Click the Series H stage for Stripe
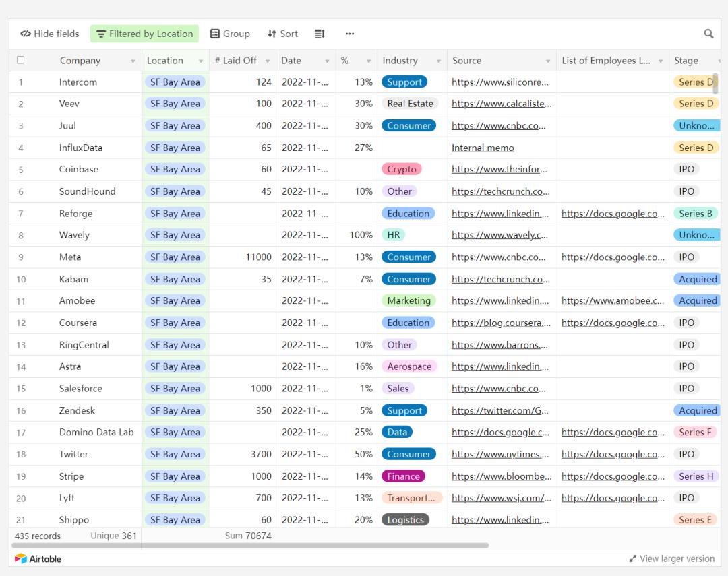Viewport: 728px width, 576px height. click(x=696, y=476)
